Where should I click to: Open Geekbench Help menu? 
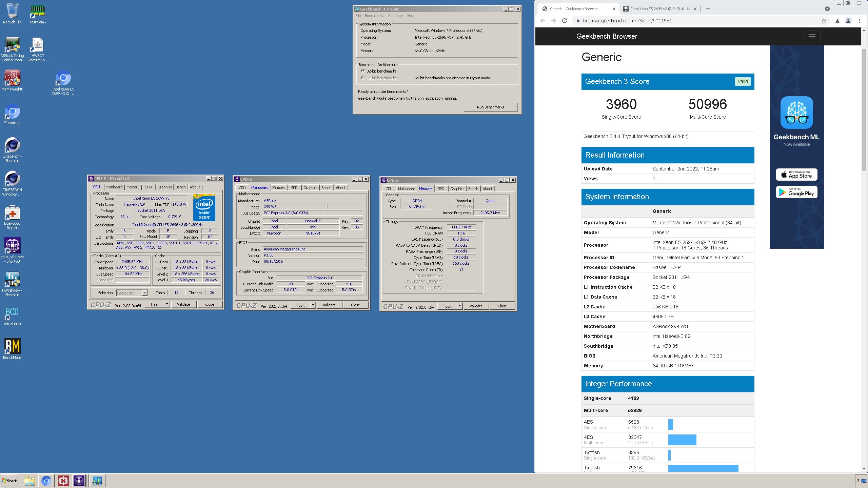[411, 16]
